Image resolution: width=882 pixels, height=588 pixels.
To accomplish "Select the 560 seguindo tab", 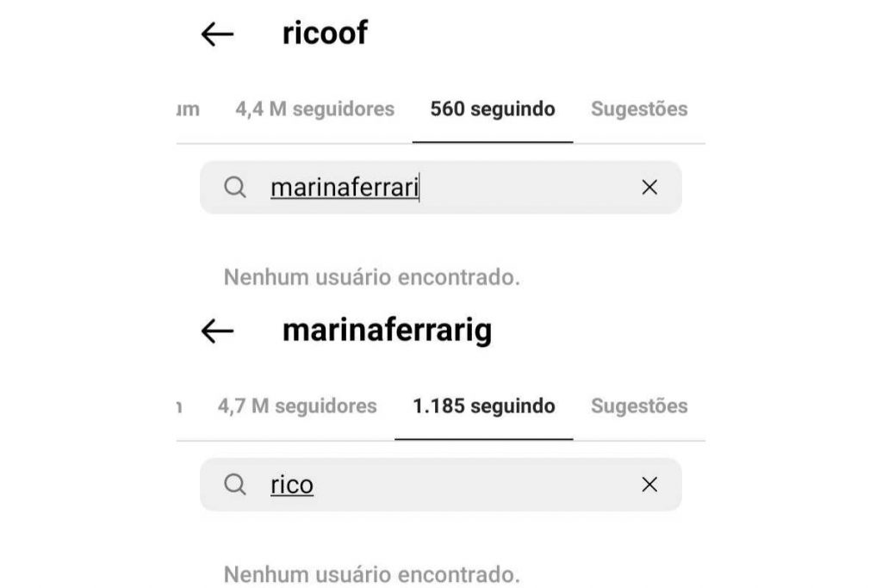I will pyautogui.click(x=493, y=109).
